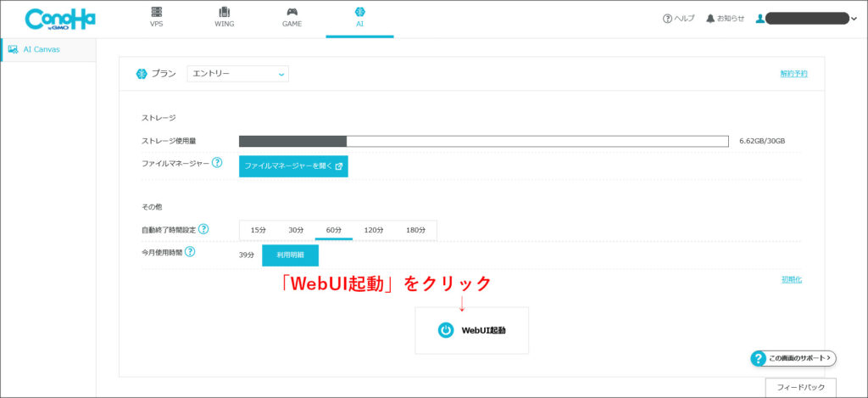Set auto shutdown to 180分

click(415, 230)
